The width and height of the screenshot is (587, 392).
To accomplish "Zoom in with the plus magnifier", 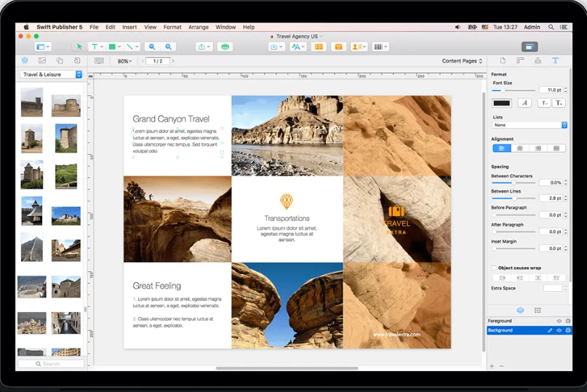I will [x=169, y=47].
